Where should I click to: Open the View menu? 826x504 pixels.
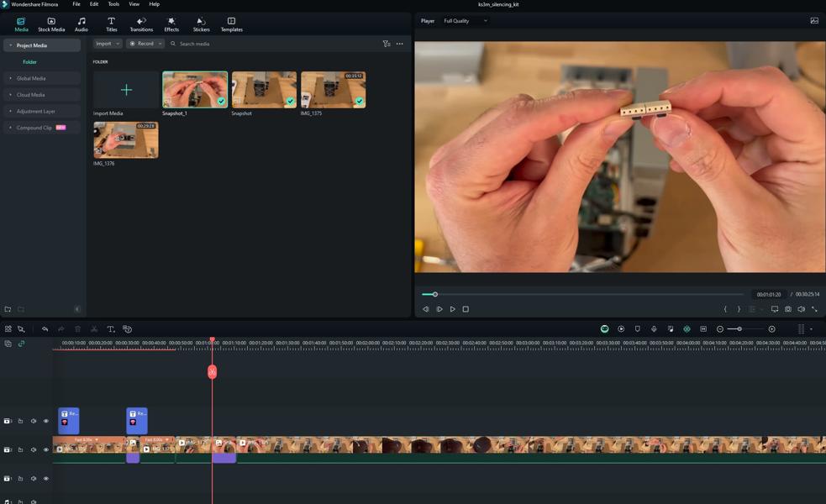click(x=134, y=4)
